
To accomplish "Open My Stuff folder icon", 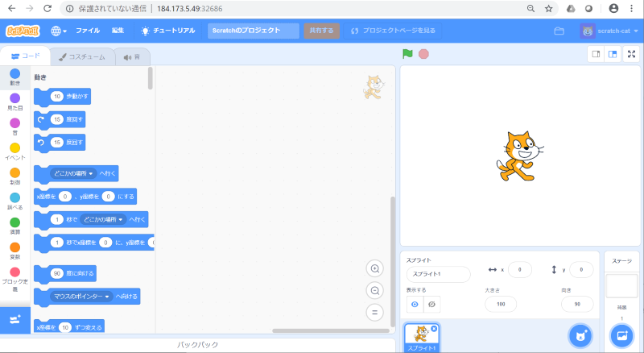I will [x=559, y=31].
